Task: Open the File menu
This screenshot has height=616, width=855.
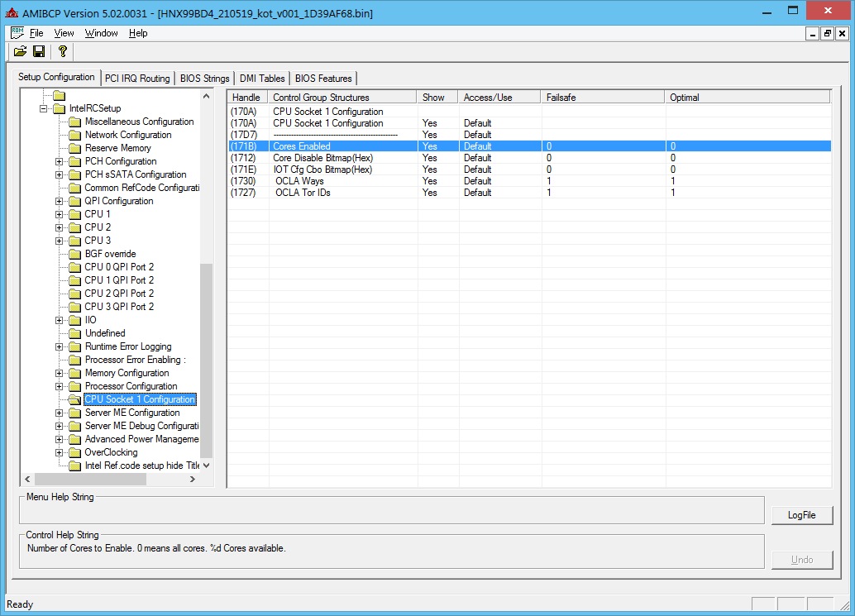Action: tap(36, 33)
